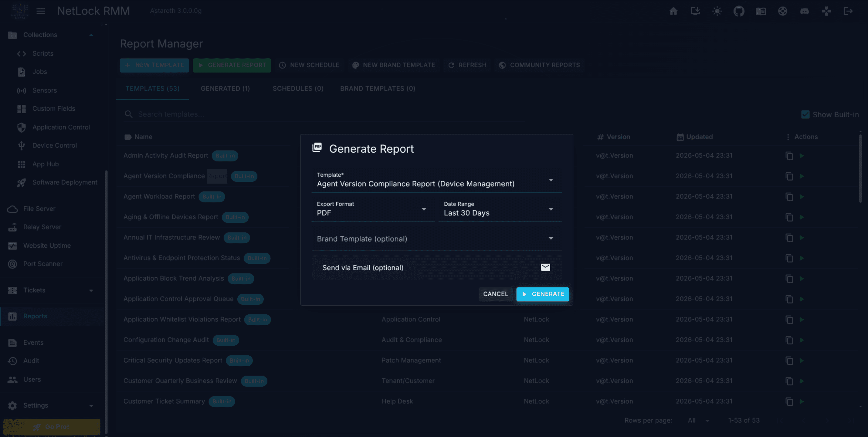Open the Discord icon in header

804,11
